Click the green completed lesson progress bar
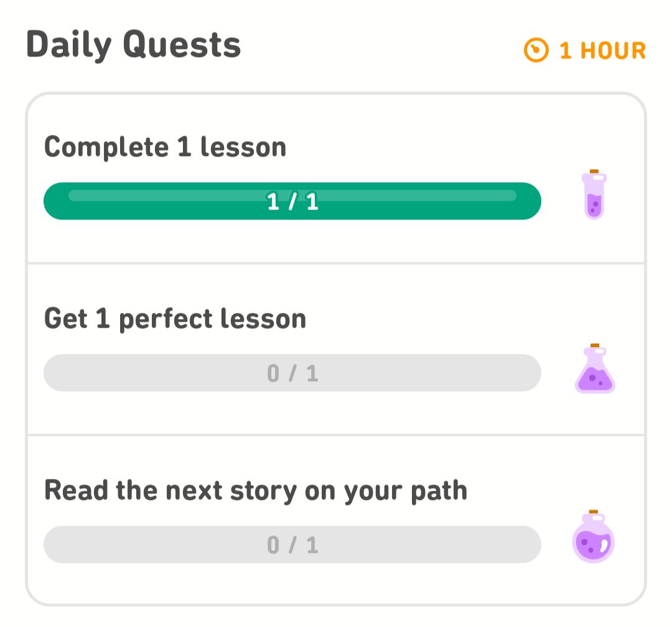 [x=292, y=201]
